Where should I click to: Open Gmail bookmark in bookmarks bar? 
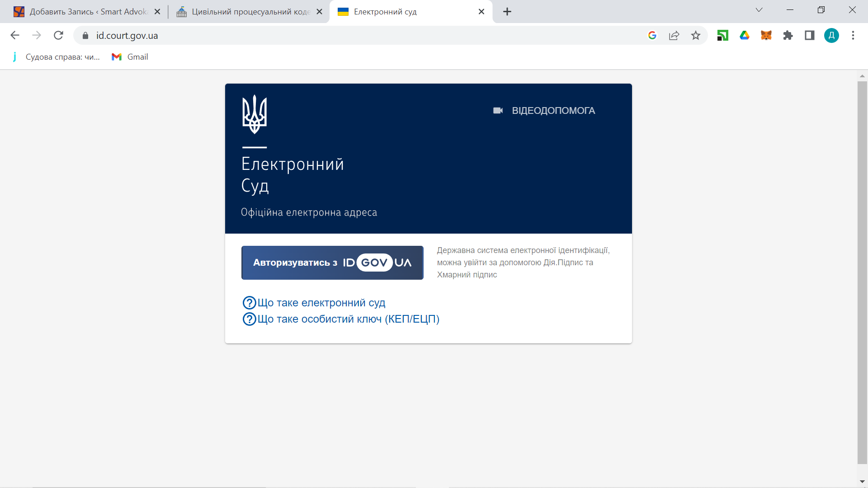pyautogui.click(x=130, y=57)
